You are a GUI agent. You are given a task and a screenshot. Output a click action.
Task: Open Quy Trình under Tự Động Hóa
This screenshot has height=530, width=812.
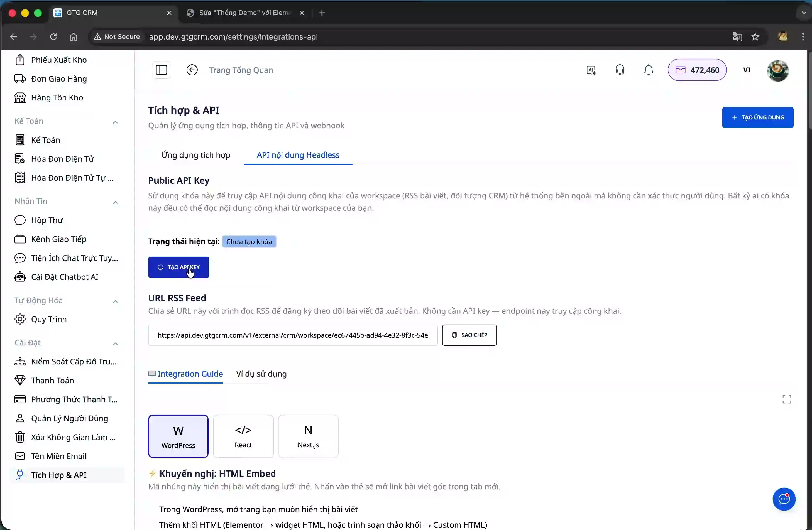(x=49, y=319)
